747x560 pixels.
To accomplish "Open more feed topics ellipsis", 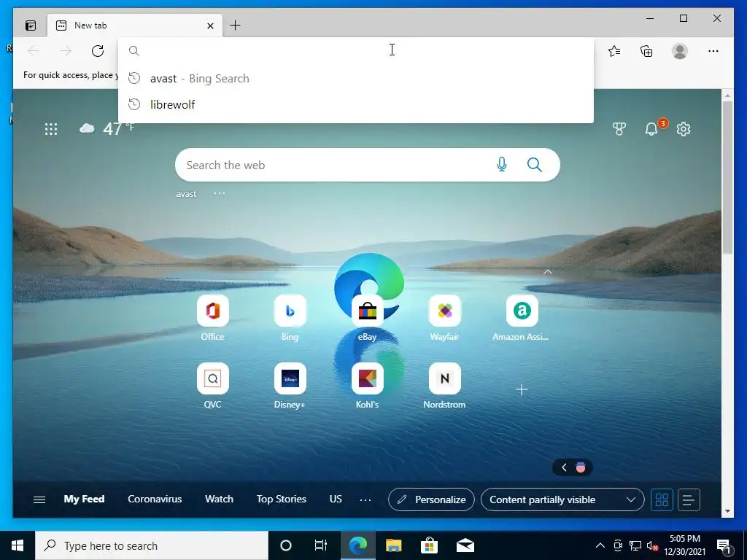I will [365, 499].
